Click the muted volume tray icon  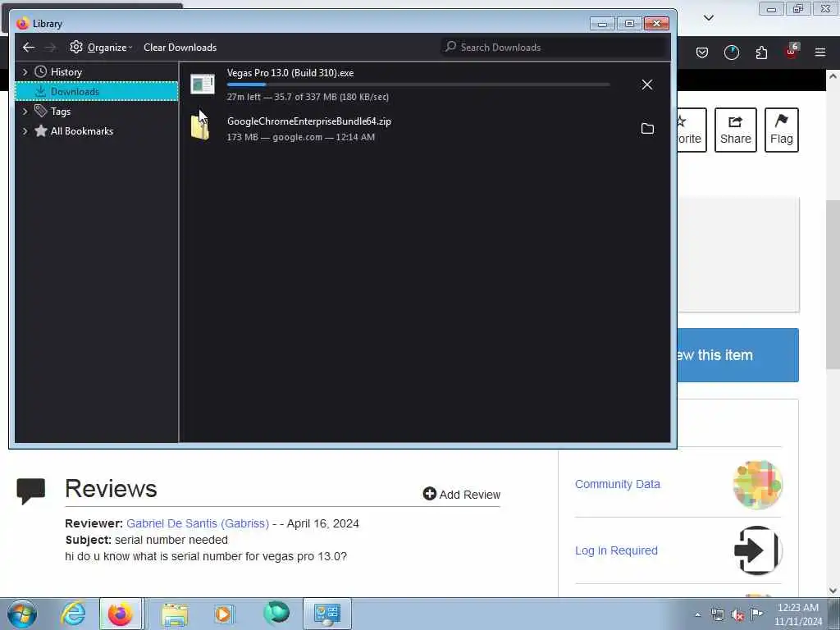737,615
